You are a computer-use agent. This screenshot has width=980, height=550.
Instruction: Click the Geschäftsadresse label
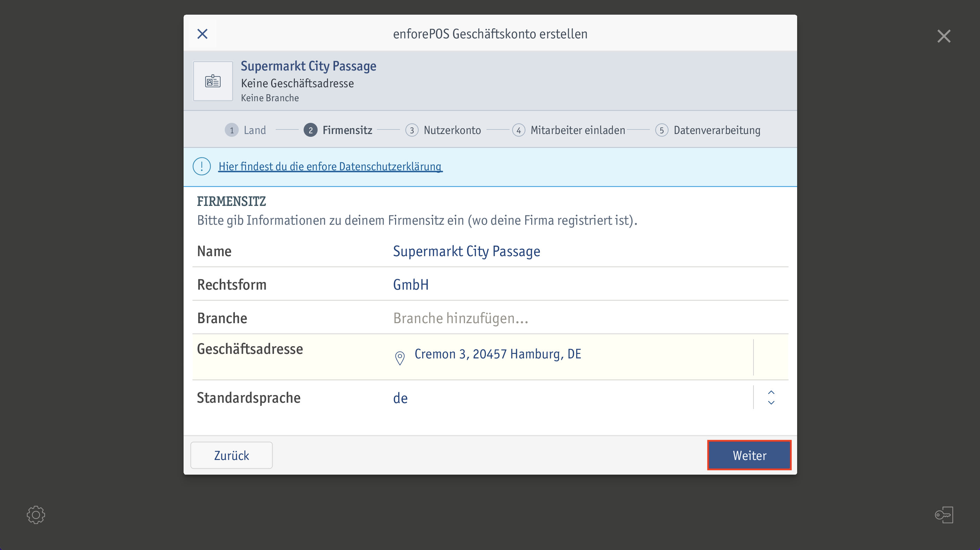[x=250, y=349]
